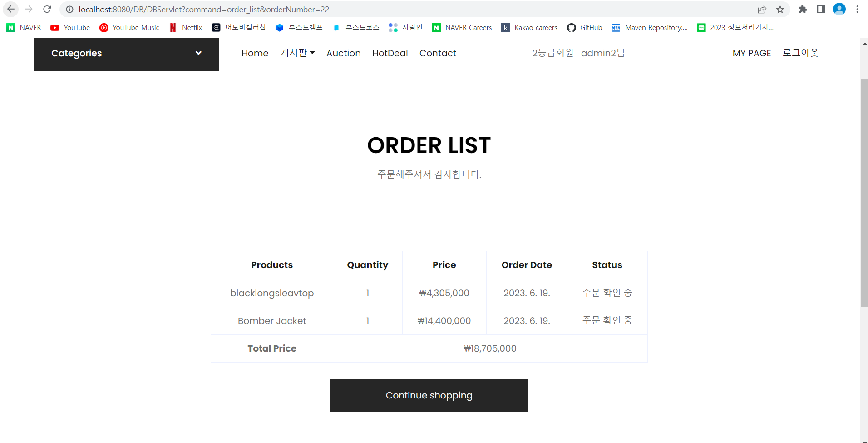The width and height of the screenshot is (868, 443).
Task: Open the GitHub bookmark
Action: click(585, 28)
